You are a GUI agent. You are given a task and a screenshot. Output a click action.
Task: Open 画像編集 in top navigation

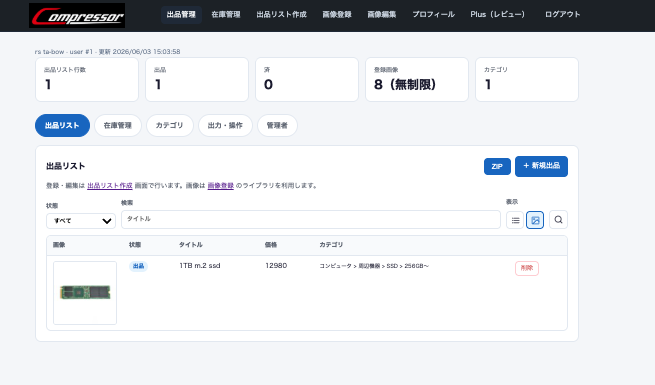382,15
